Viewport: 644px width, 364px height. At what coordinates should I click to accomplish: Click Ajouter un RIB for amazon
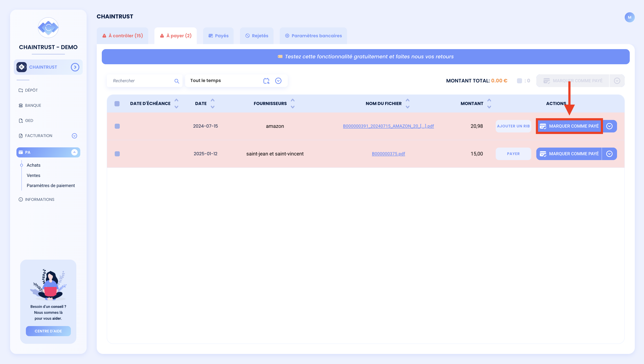tap(513, 126)
